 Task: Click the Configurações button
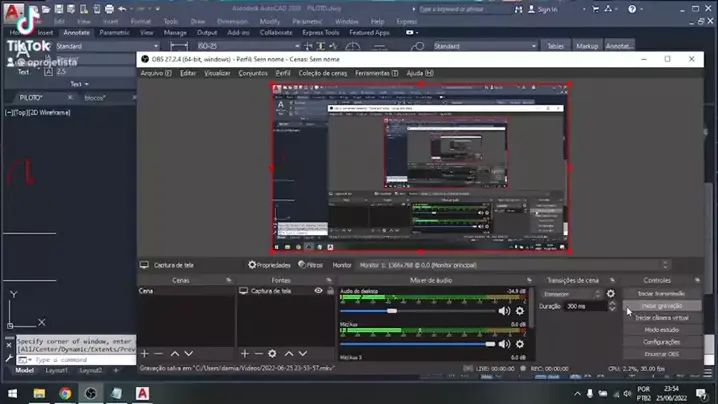(661, 341)
